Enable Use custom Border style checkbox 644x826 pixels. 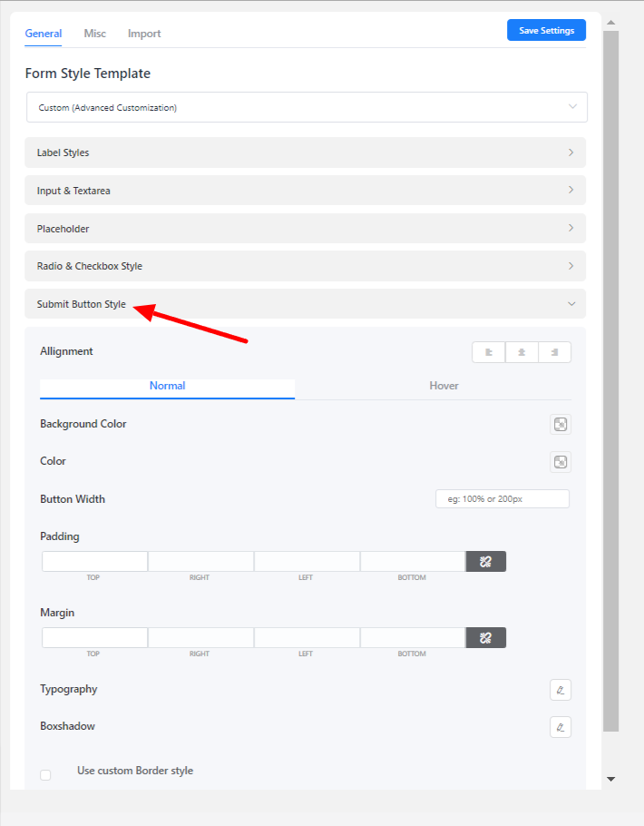coord(45,774)
